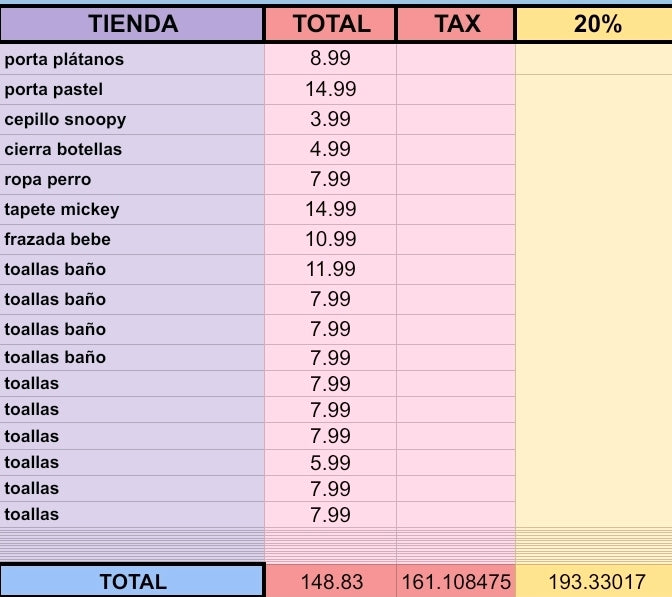Select the 3.99 price cell
Image resolution: width=672 pixels, height=597 pixels.
point(330,120)
